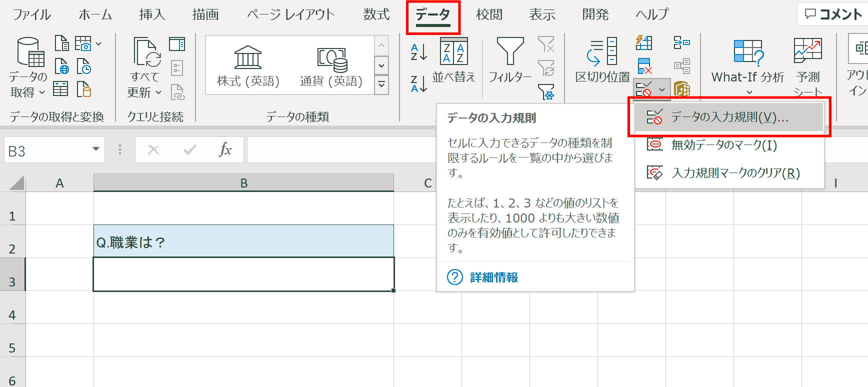Switch to the 校閲 tab

(x=489, y=14)
